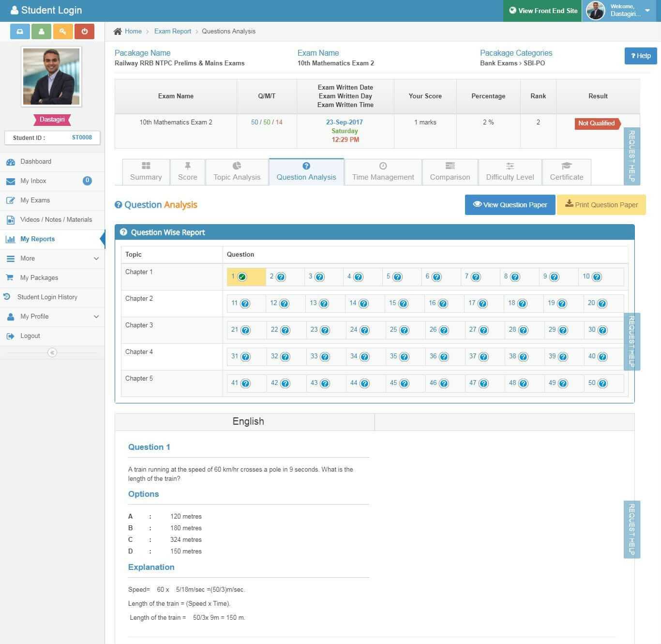661x644 pixels.
Task: Click the blue inbox icon button
Action: pyautogui.click(x=20, y=31)
